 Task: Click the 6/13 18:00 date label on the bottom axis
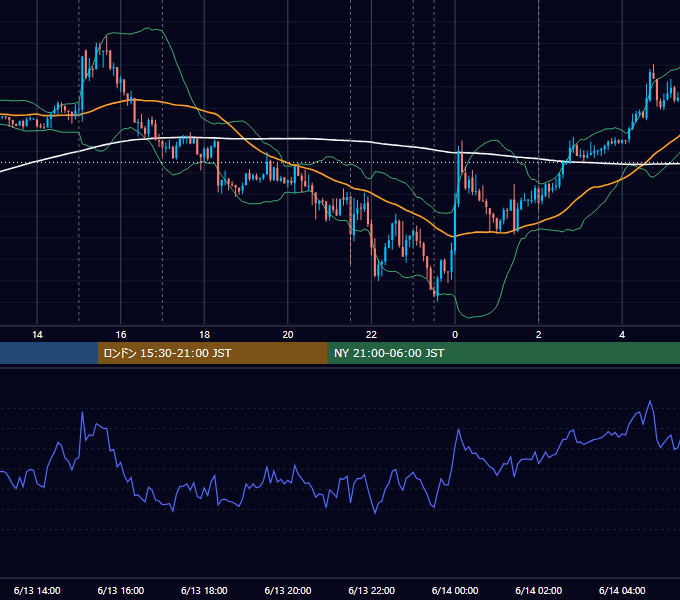[x=204, y=590]
